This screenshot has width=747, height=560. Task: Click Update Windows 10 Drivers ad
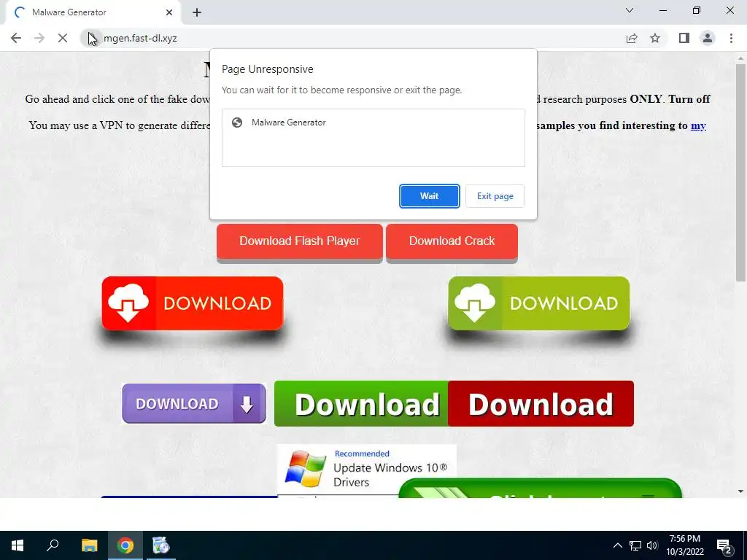pyautogui.click(x=366, y=469)
